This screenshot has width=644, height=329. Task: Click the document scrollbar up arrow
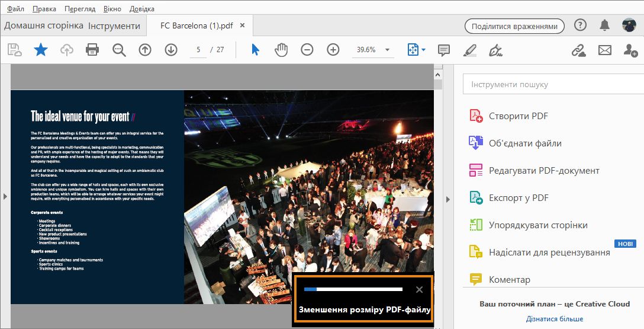click(x=438, y=75)
